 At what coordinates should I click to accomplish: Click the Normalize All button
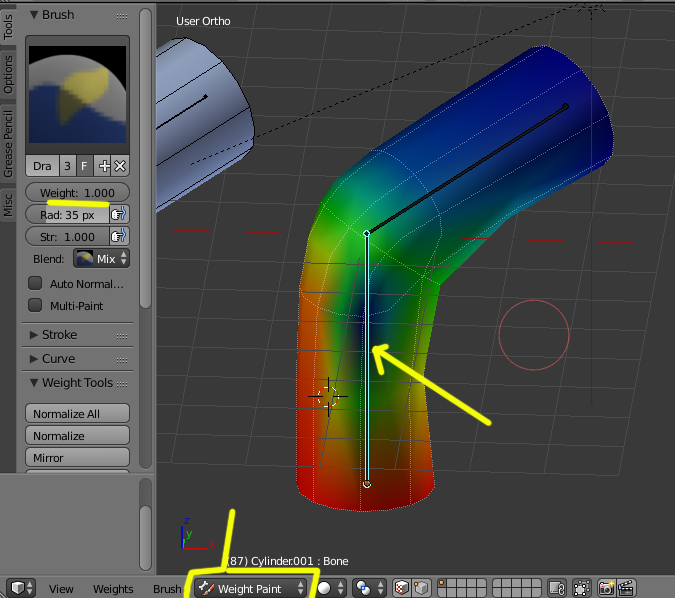tap(77, 414)
